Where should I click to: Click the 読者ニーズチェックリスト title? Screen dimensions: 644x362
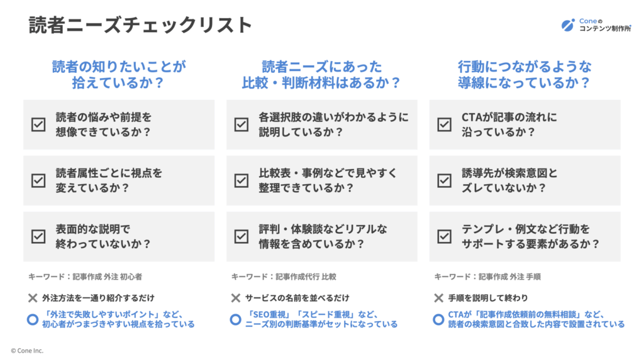[x=140, y=25]
